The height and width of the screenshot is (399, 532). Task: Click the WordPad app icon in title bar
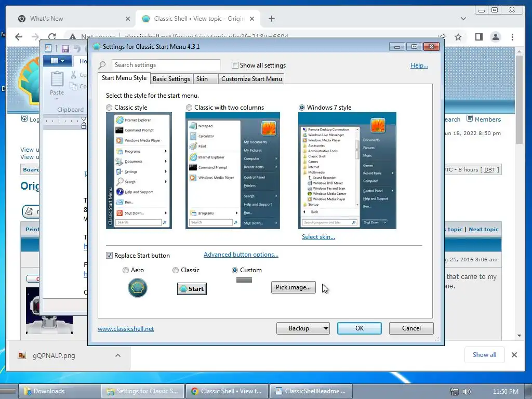click(48, 48)
